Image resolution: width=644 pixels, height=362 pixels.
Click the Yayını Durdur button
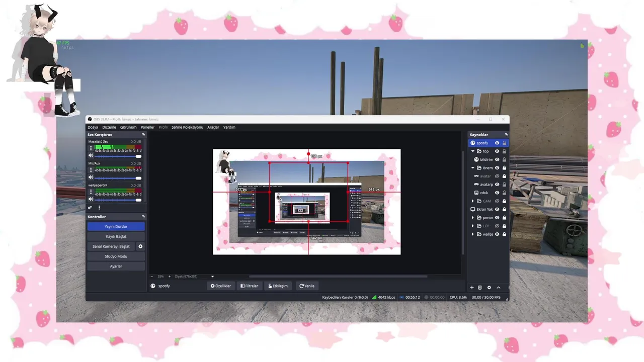click(x=116, y=226)
